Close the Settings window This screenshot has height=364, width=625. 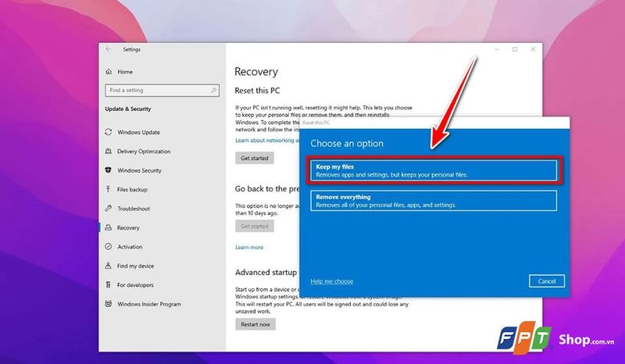point(533,49)
